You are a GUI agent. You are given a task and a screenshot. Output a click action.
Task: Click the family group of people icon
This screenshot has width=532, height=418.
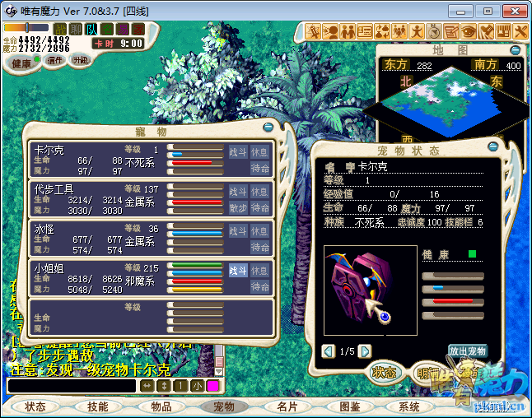point(399,32)
